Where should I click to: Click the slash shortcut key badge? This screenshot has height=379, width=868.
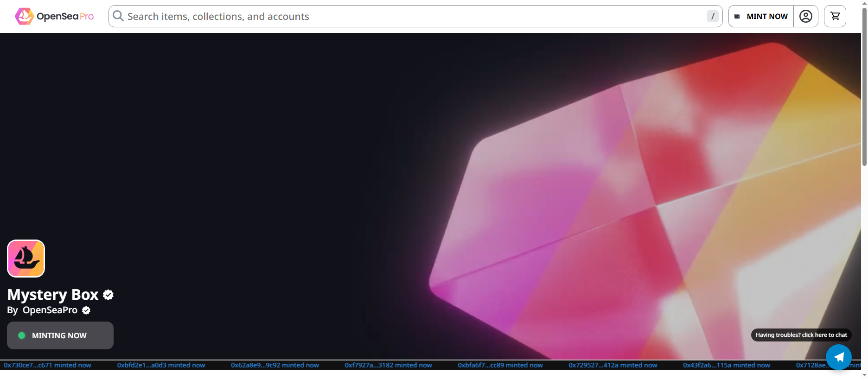point(713,16)
